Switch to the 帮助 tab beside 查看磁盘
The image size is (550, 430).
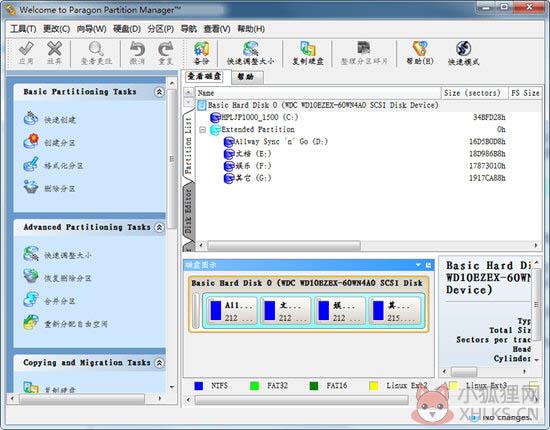point(246,77)
